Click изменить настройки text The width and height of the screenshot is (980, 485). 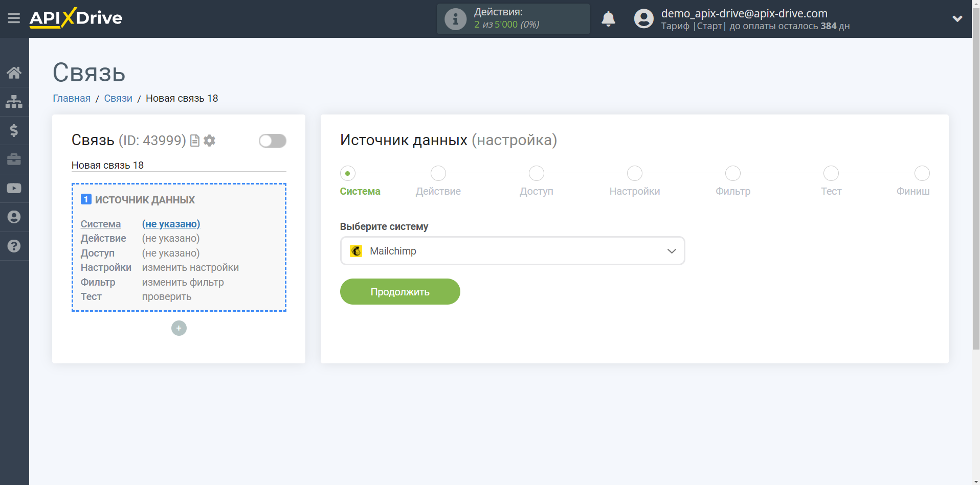click(190, 267)
